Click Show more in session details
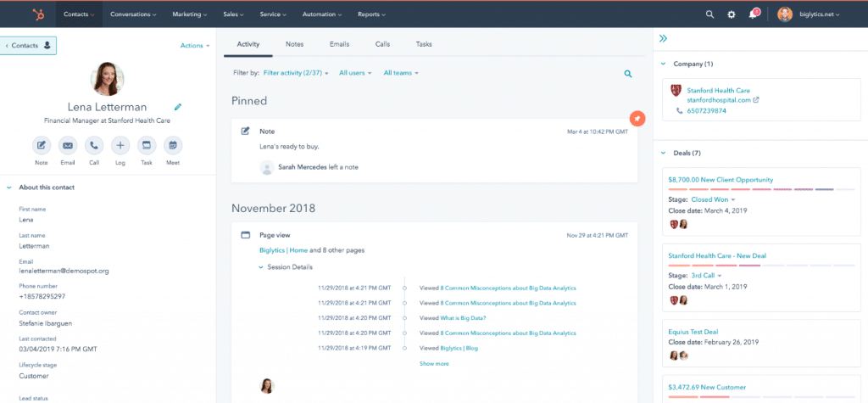 point(434,363)
